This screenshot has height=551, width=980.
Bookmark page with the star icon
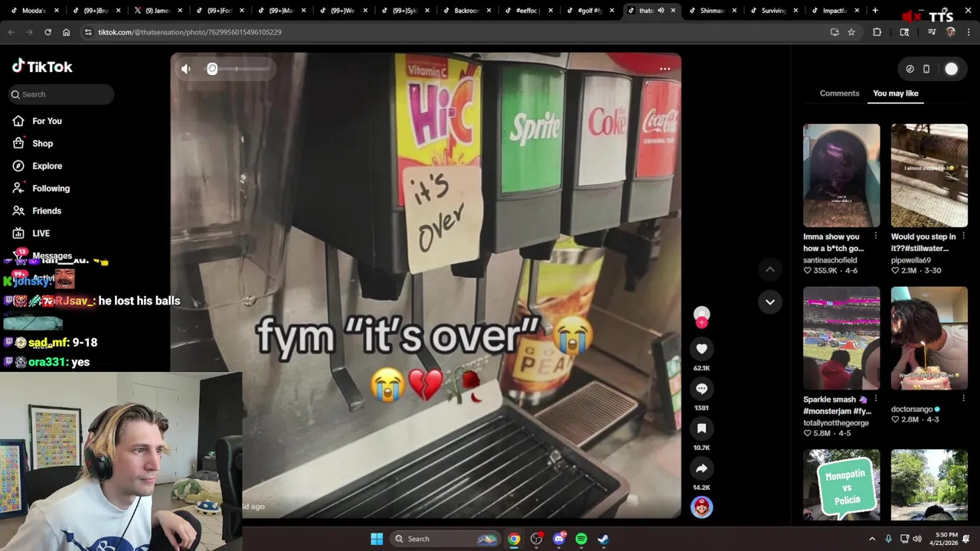pos(851,32)
